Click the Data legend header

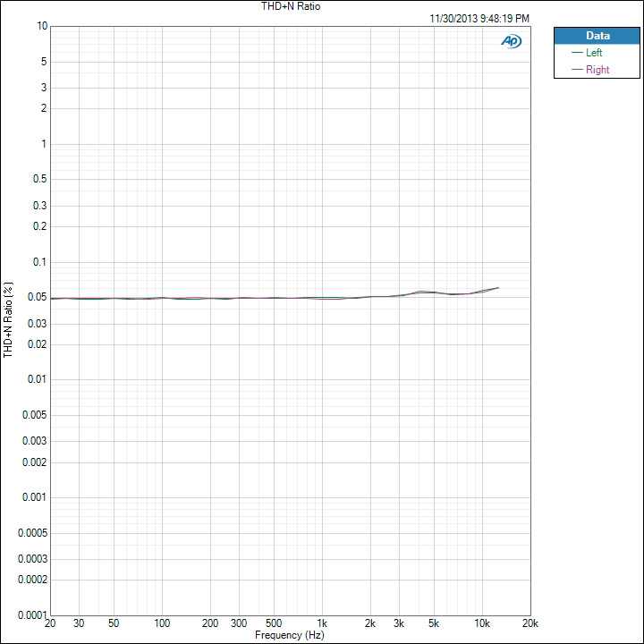point(597,36)
